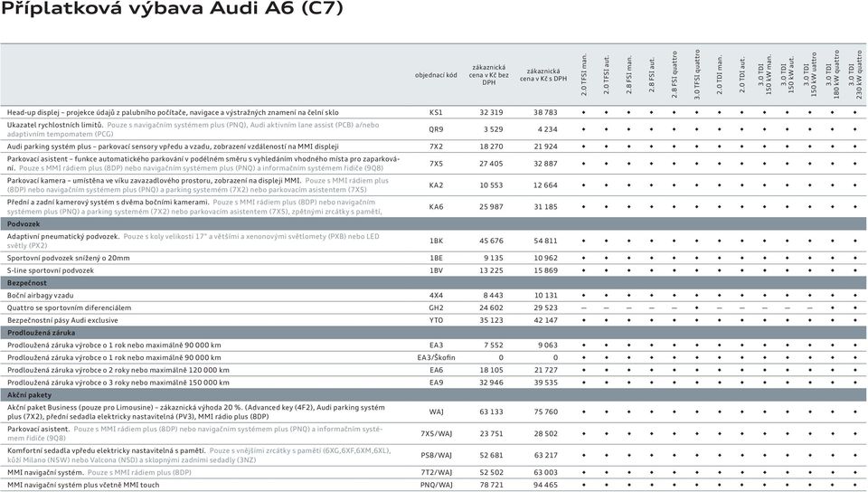
Task: Click price 21 924
Action: pos(545,147)
